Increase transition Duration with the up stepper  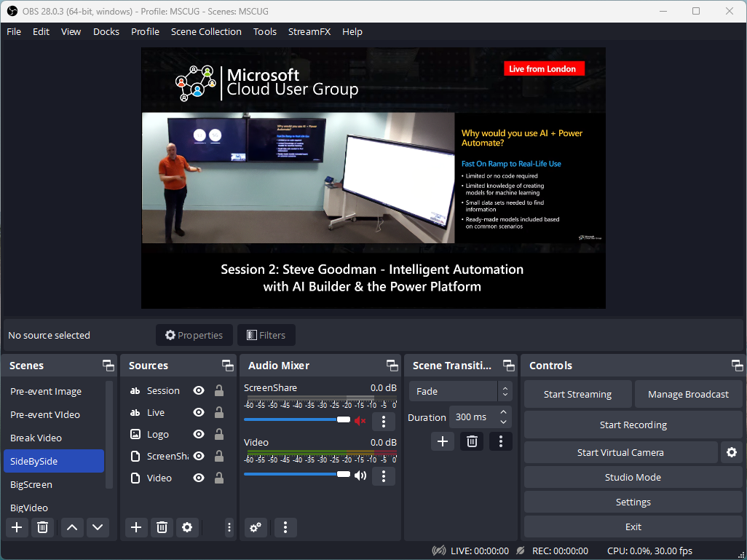coord(502,412)
